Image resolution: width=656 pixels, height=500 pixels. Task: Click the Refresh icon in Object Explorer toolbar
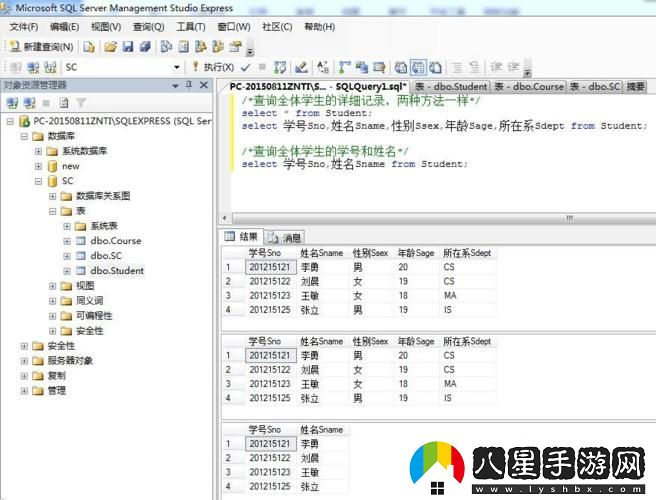[x=64, y=103]
